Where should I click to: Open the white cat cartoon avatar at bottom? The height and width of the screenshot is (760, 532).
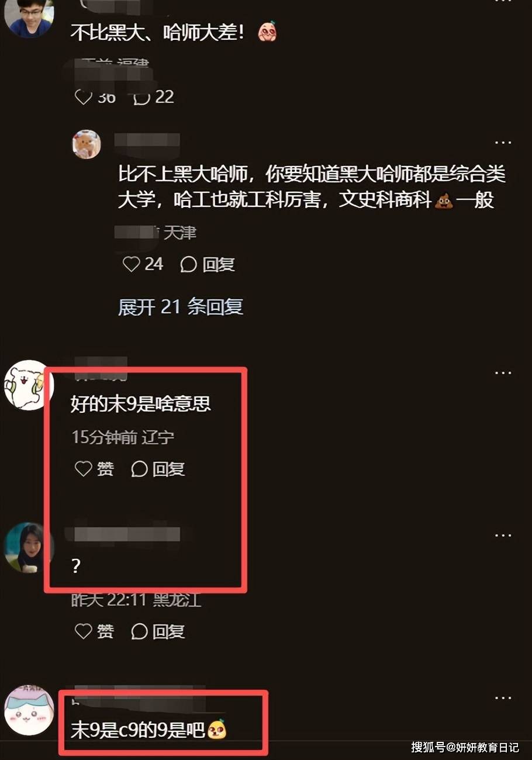(x=29, y=710)
